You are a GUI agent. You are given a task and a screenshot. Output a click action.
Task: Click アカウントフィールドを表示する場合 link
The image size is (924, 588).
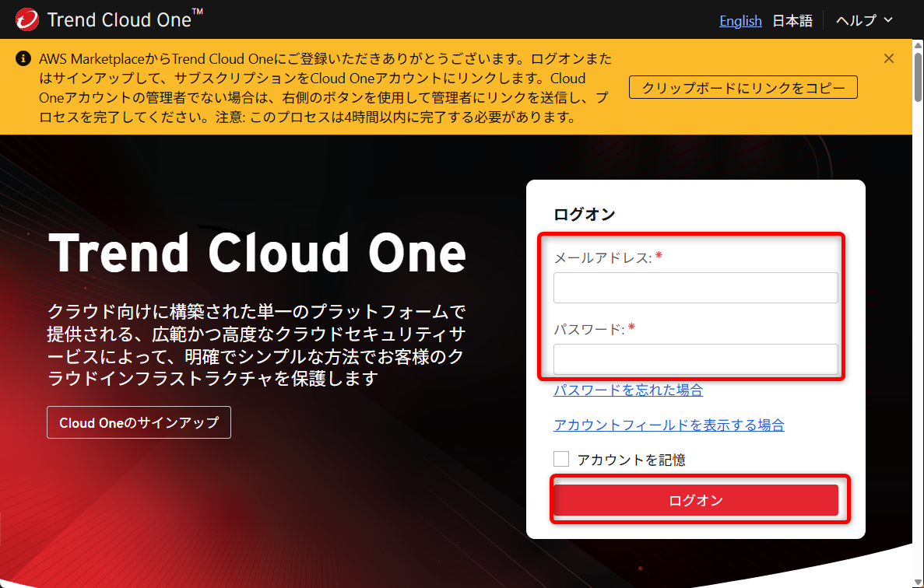click(669, 425)
